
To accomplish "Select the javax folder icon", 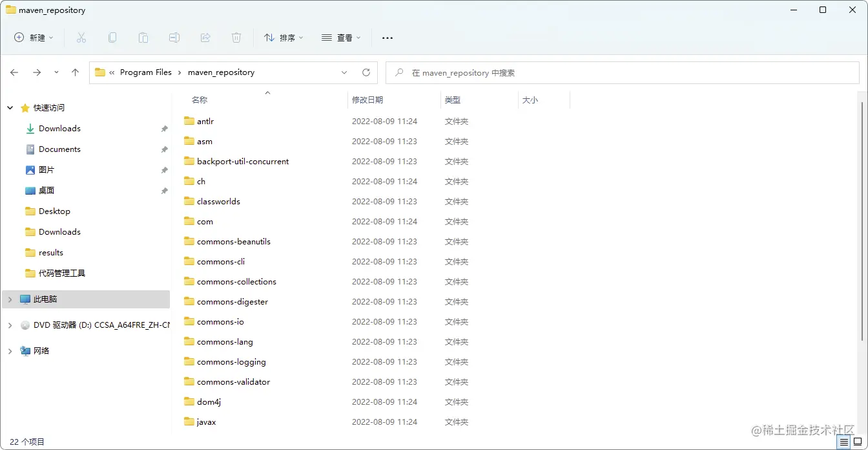I will (189, 422).
